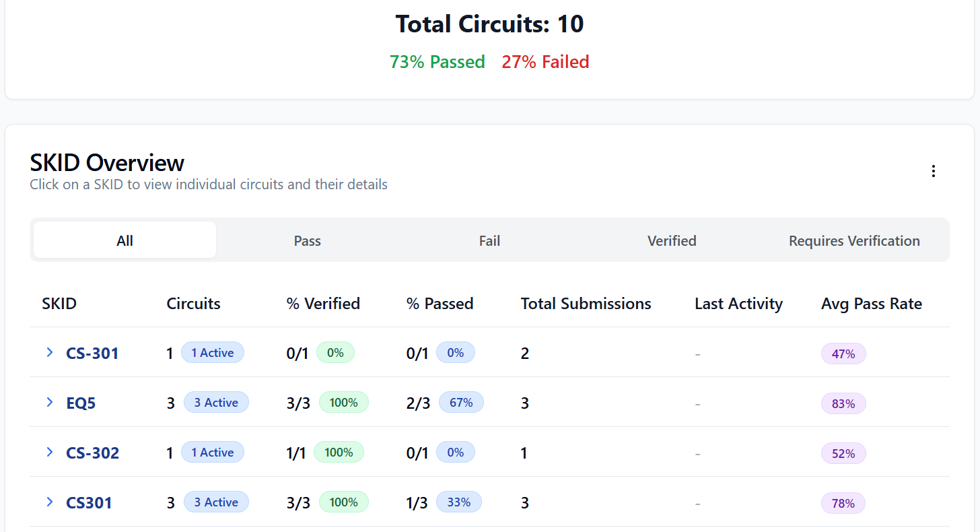Image resolution: width=980 pixels, height=532 pixels.
Task: Open the EQ5 SKID link
Action: [x=81, y=403]
